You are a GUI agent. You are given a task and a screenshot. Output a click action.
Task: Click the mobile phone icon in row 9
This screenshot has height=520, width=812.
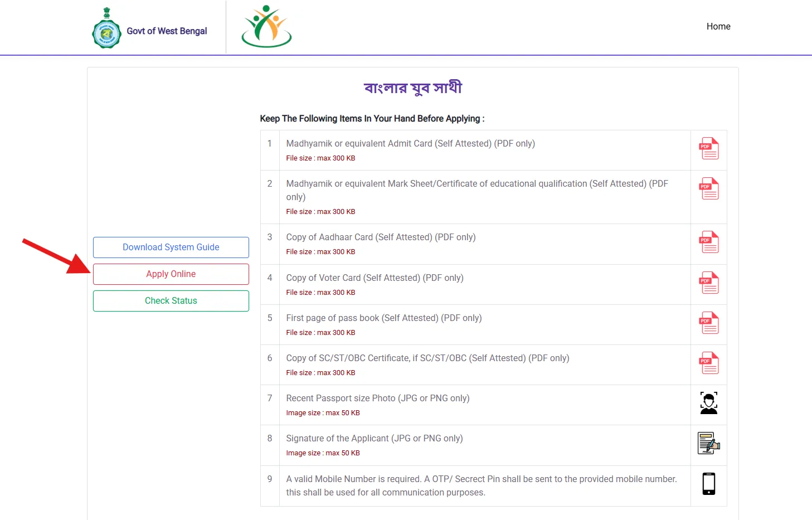pos(708,484)
